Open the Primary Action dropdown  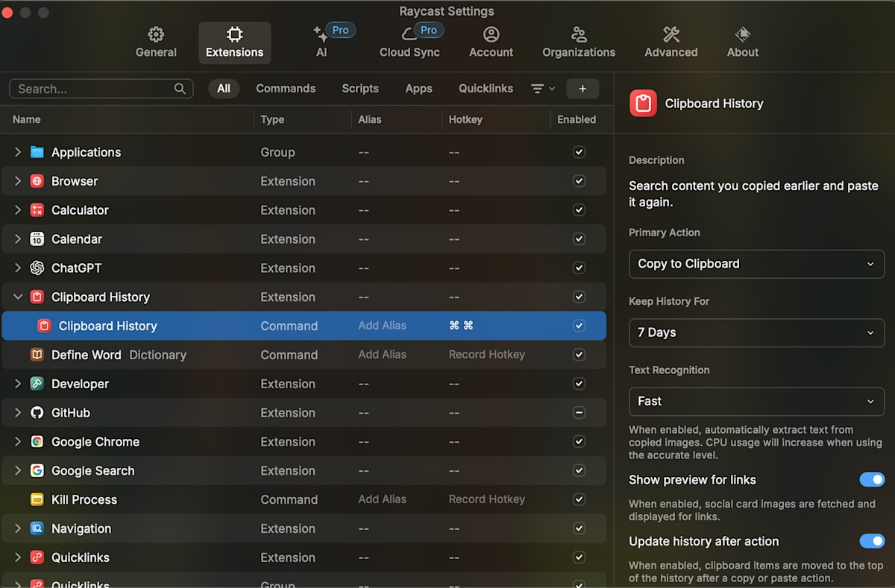click(x=756, y=264)
